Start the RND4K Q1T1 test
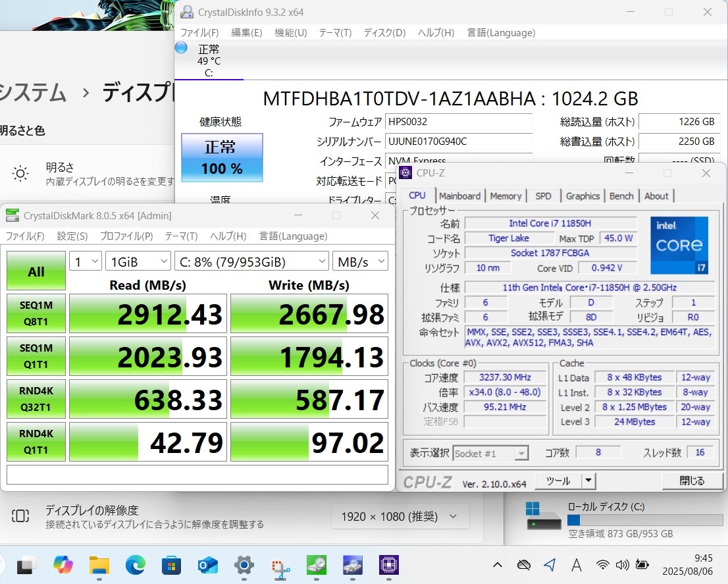 click(36, 442)
